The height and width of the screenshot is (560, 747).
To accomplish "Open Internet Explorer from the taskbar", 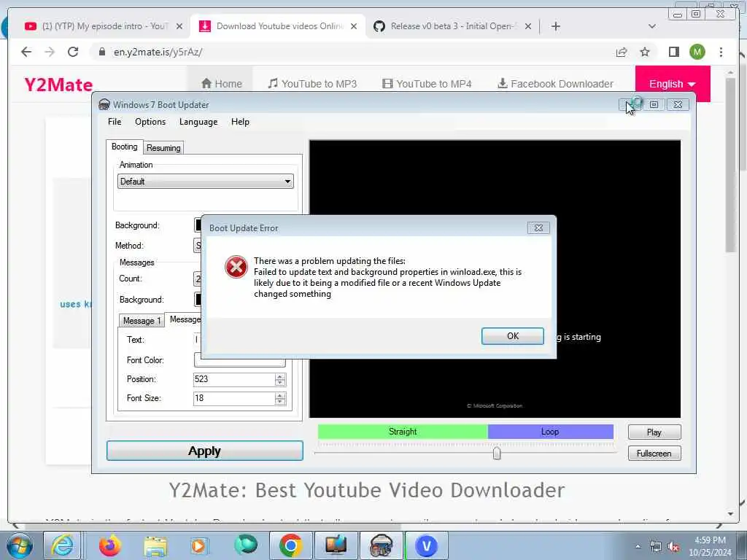I will pyautogui.click(x=63, y=545).
